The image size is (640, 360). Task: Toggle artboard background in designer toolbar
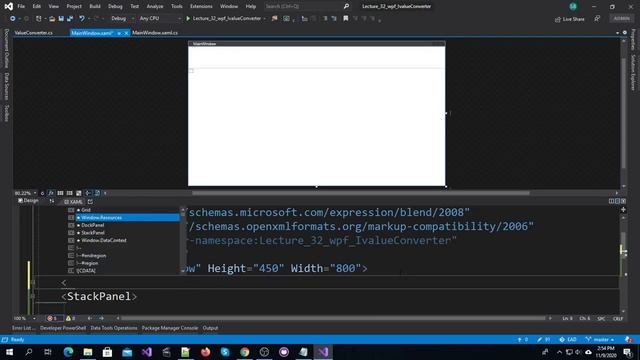click(x=79, y=193)
